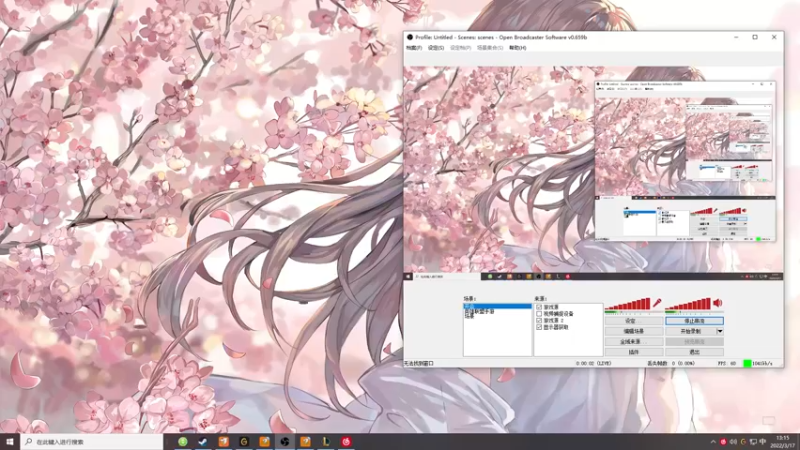
Task: Click the 退出 exit button
Action: [694, 352]
